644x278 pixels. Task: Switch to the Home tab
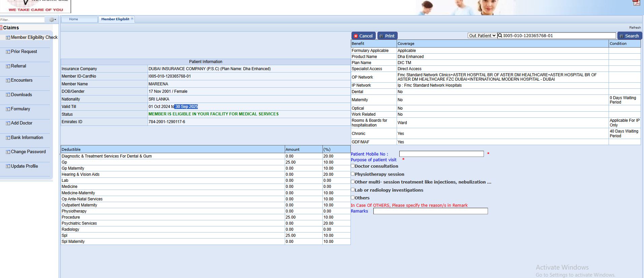(73, 19)
